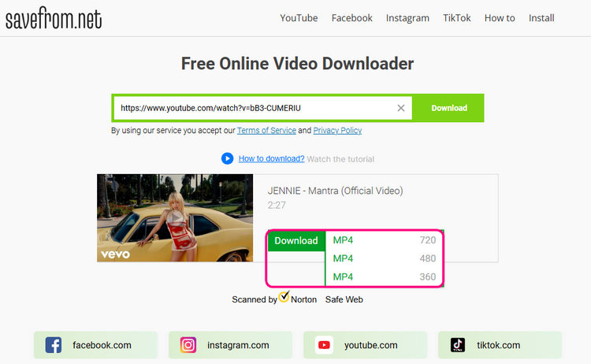Click the Free Online Video Downloader heading
The image size is (591, 364).
tap(297, 63)
